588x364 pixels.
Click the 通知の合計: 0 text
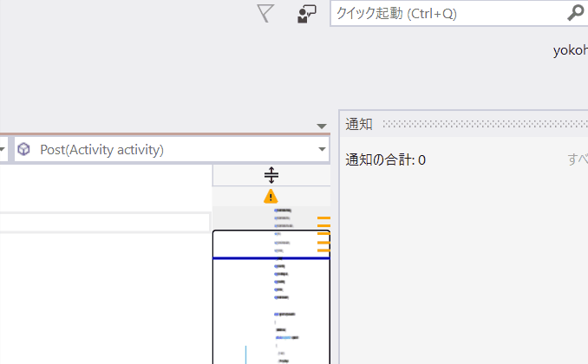pos(386,160)
